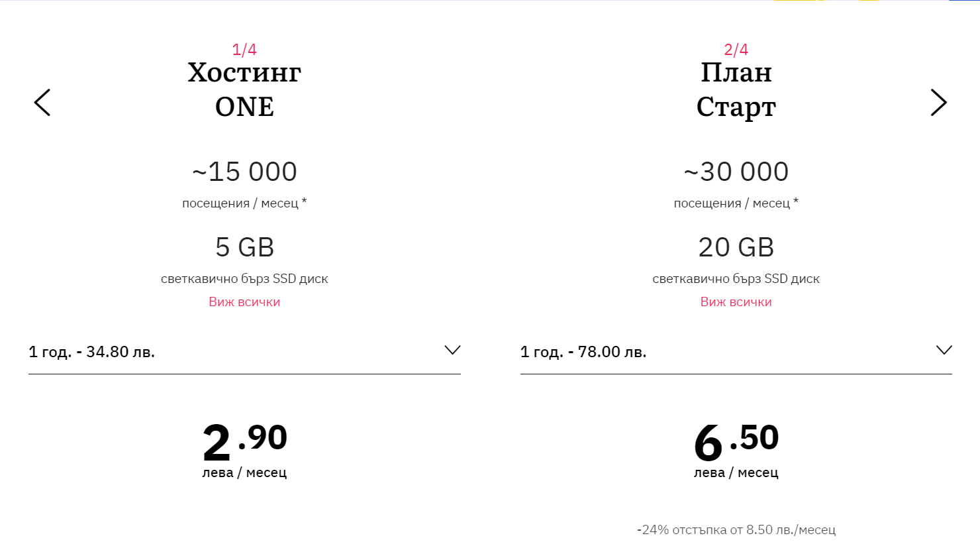The image size is (980, 550).
Task: Click the previous plan left arrow
Action: pos(42,103)
